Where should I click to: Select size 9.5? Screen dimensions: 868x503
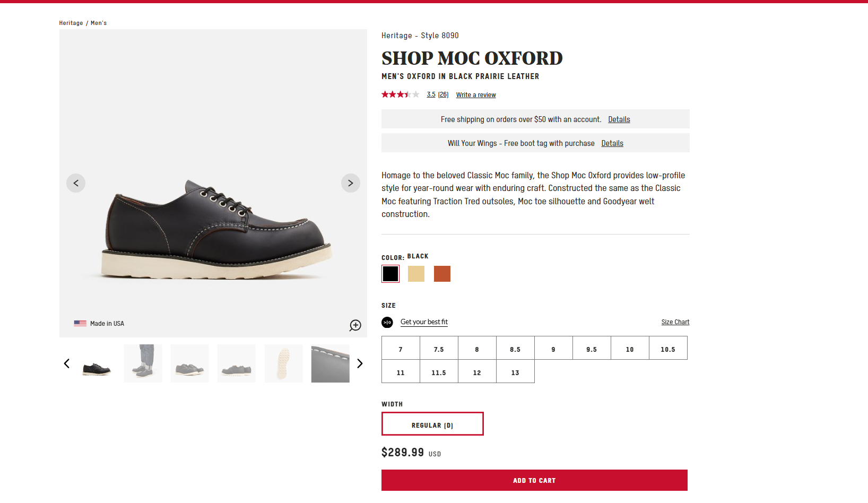[x=592, y=348]
